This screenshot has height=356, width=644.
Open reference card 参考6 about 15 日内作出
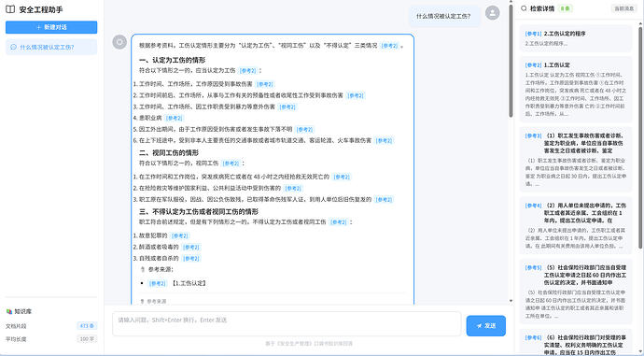576,343
